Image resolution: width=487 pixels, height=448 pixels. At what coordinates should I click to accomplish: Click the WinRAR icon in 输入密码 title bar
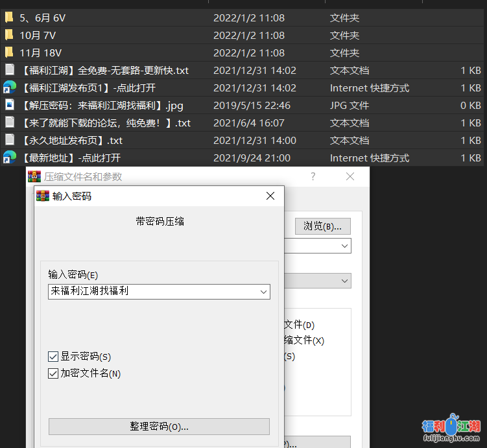click(43, 196)
